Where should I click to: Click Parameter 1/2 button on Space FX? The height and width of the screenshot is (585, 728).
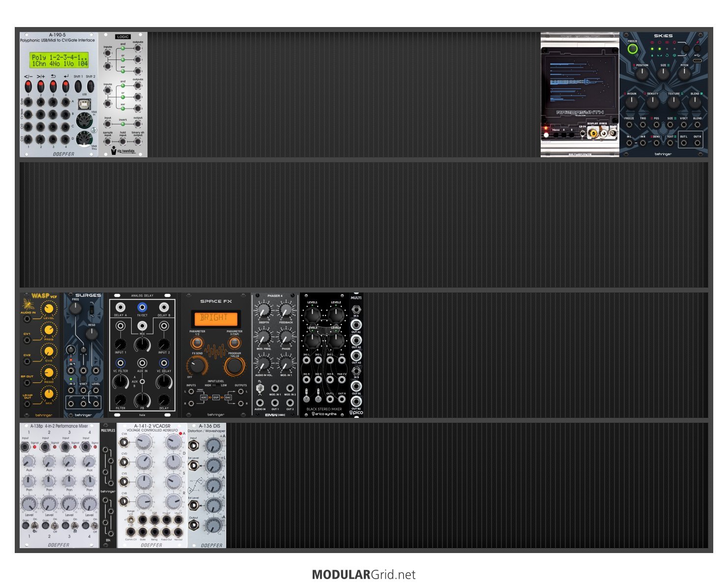pyautogui.click(x=197, y=343)
